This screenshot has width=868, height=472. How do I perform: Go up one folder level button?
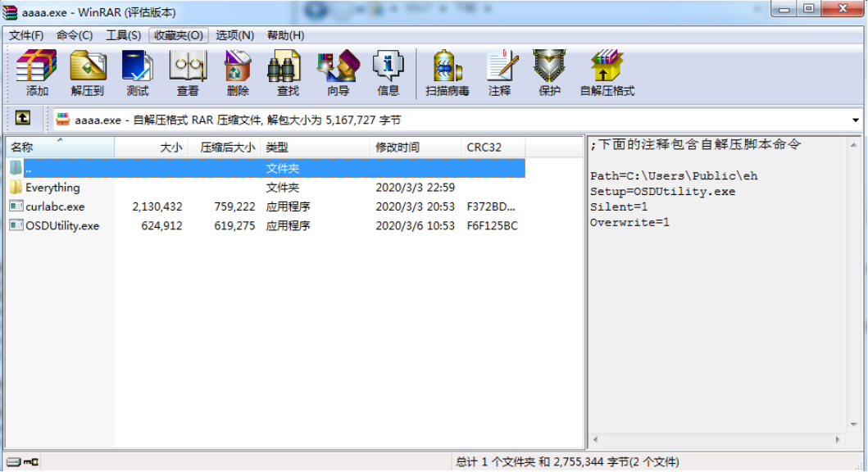23,118
